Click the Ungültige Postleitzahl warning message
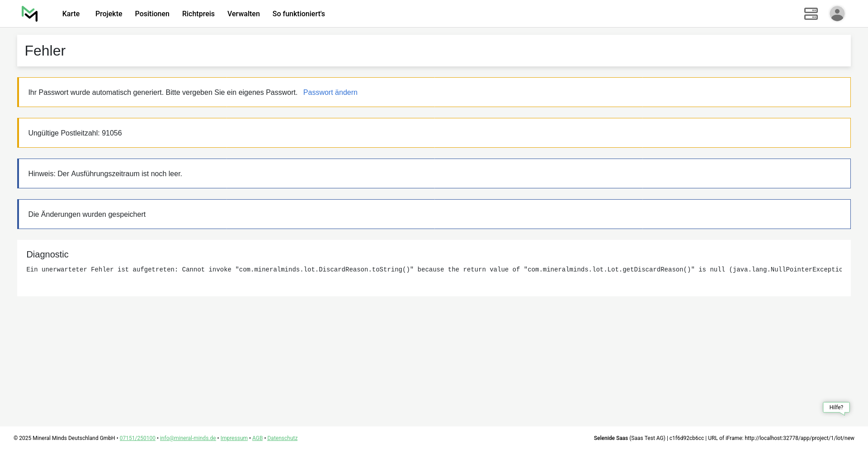Image resolution: width=868 pixels, height=449 pixels. point(75,133)
